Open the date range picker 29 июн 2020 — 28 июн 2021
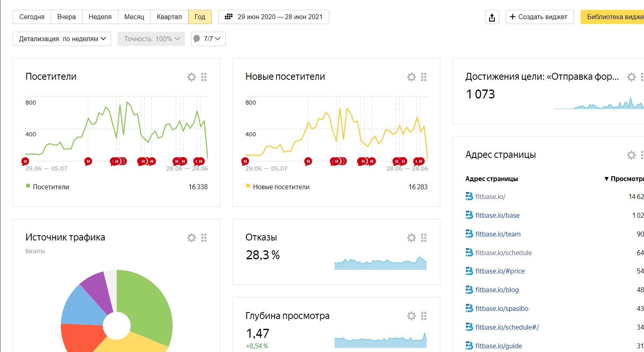 click(x=274, y=17)
